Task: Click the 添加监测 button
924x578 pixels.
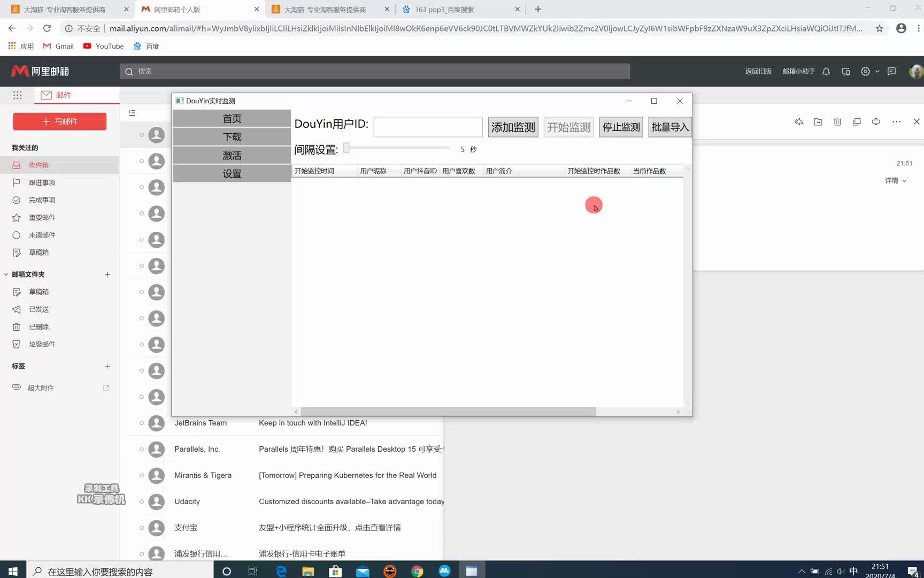Action: coord(513,127)
